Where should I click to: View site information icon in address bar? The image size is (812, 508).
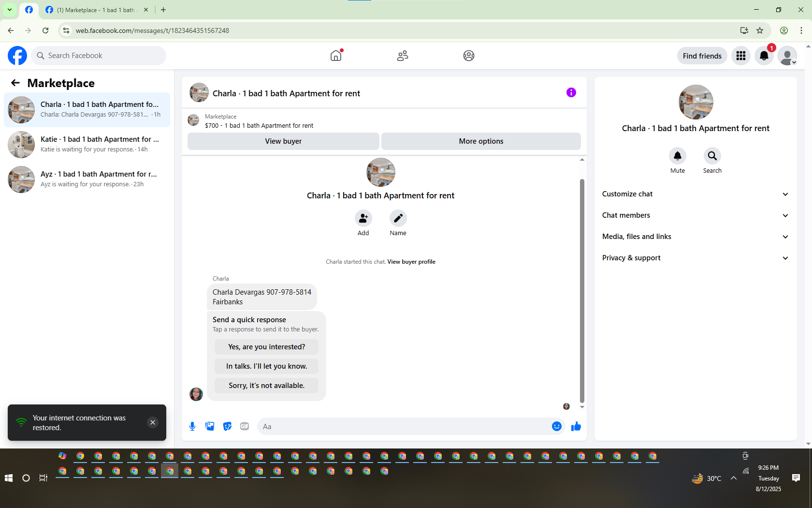(x=66, y=30)
